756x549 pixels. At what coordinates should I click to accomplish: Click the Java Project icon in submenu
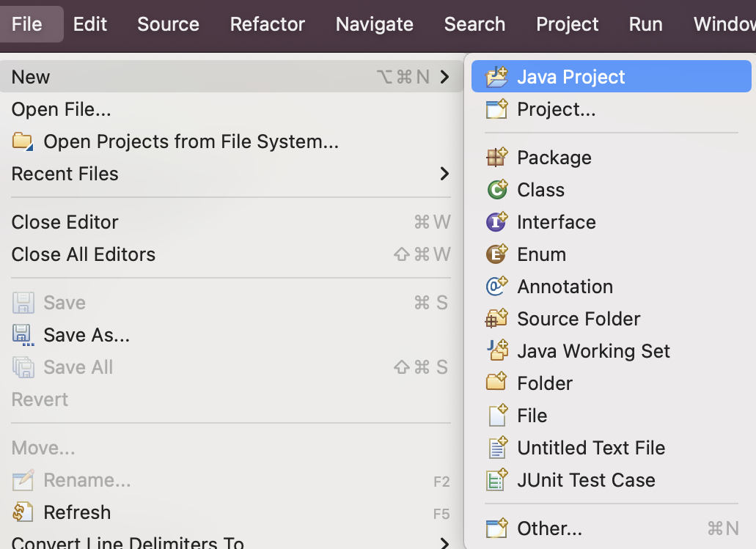pos(497,77)
